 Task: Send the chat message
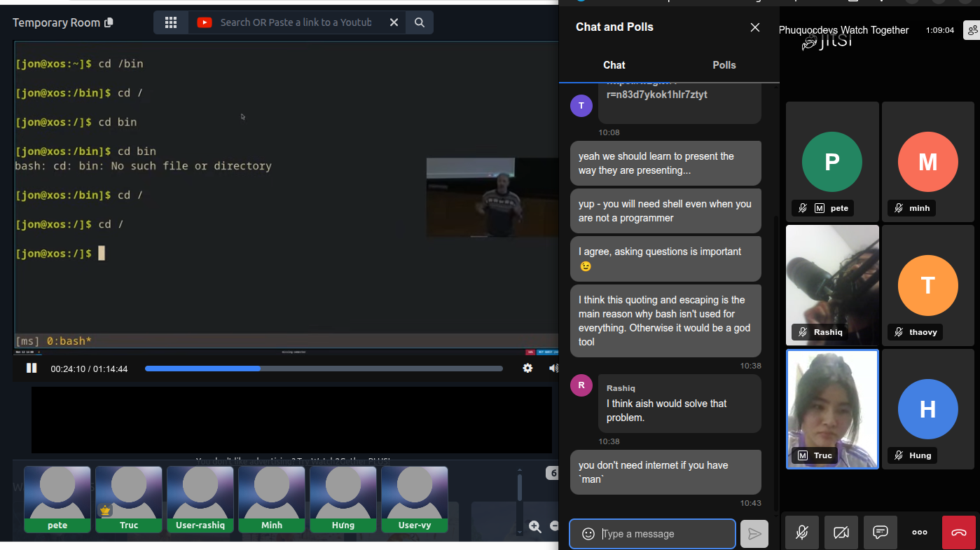tap(754, 534)
